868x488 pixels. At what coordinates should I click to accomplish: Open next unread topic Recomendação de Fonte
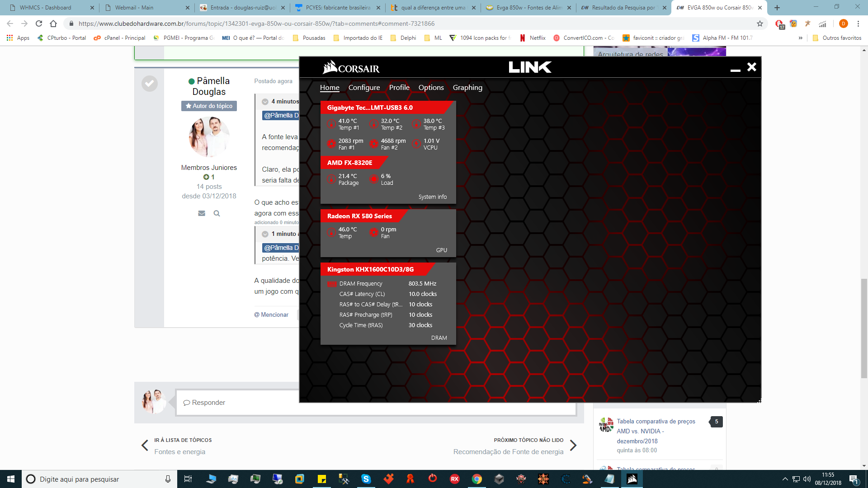[x=508, y=452]
